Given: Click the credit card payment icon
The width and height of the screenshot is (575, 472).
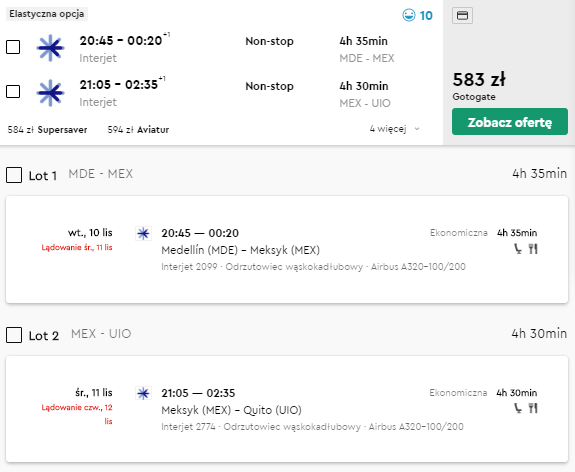Looking at the screenshot, I should pyautogui.click(x=462, y=15).
